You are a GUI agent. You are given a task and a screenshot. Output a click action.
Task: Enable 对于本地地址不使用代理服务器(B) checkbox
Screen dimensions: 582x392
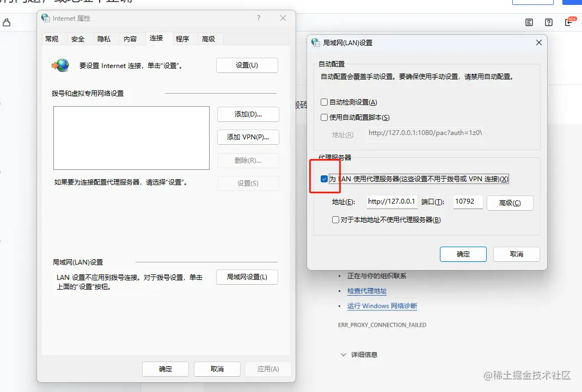(335, 220)
